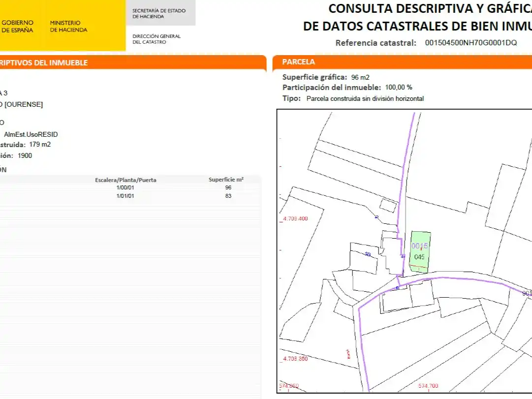
Task: Click the GOBIERNO DE ESPAÑA logo text
Action: [x=17, y=27]
